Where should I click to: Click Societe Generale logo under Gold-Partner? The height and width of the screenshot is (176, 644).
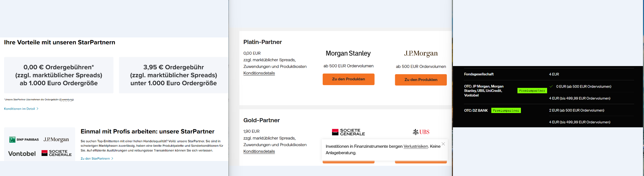coord(348,132)
